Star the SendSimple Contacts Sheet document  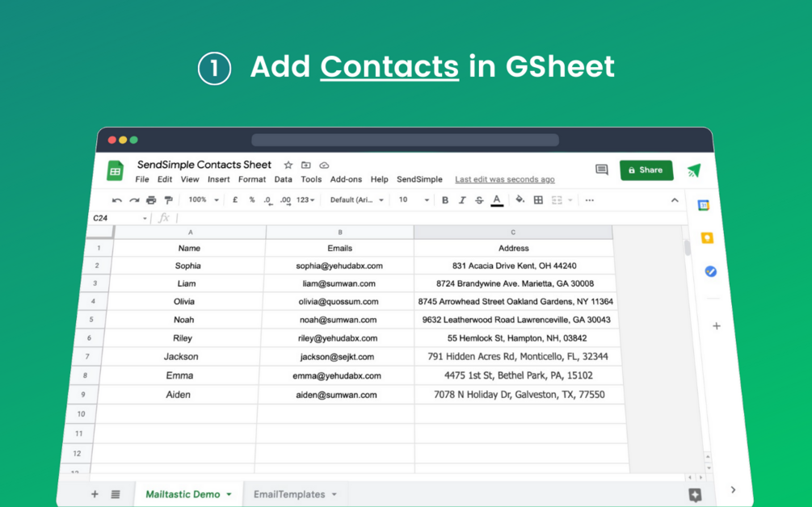click(288, 165)
